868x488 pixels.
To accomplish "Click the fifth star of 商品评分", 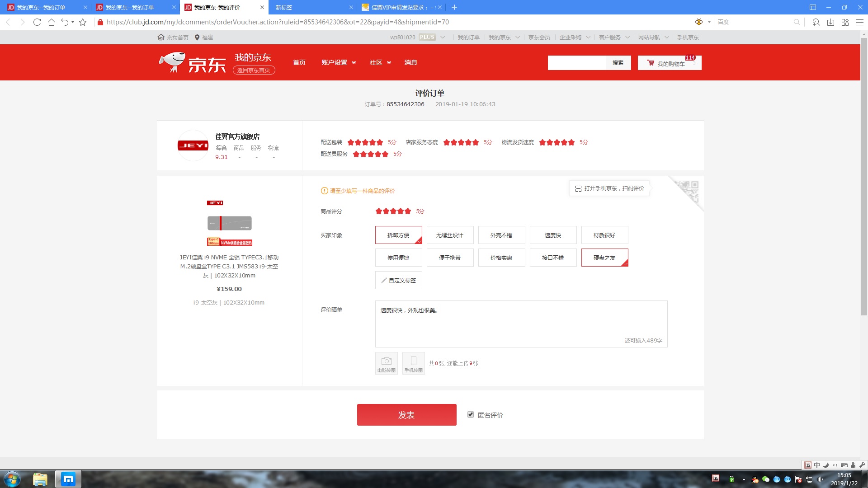I will 408,211.
